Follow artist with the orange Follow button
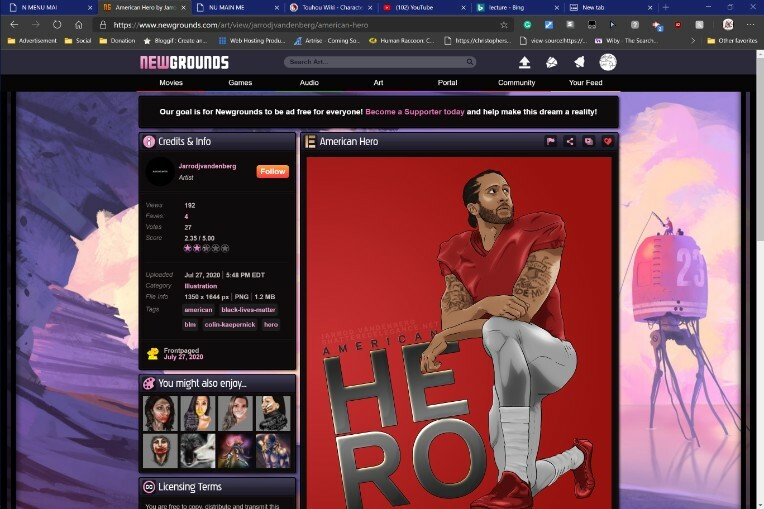Image resolution: width=764 pixels, height=509 pixels. tap(272, 171)
